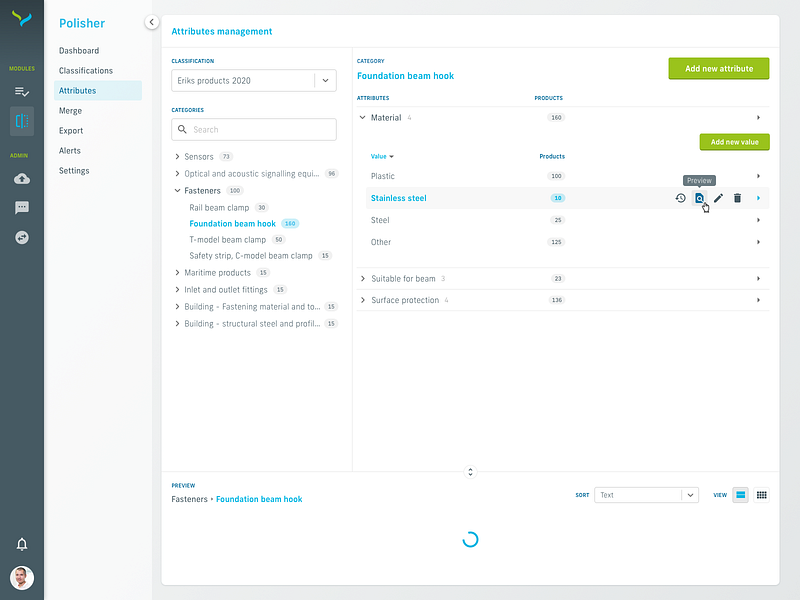Screen dimensions: 800x600
Task: Open the user profile avatar
Action: click(x=22, y=578)
